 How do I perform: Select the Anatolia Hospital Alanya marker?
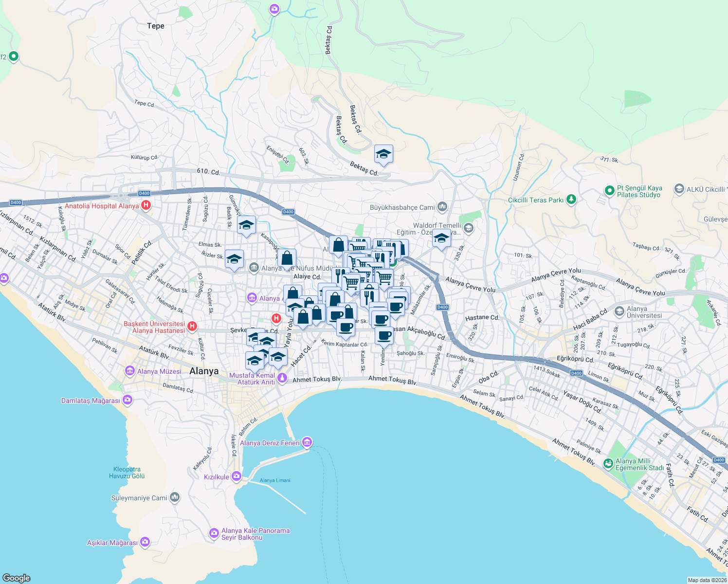coord(146,205)
